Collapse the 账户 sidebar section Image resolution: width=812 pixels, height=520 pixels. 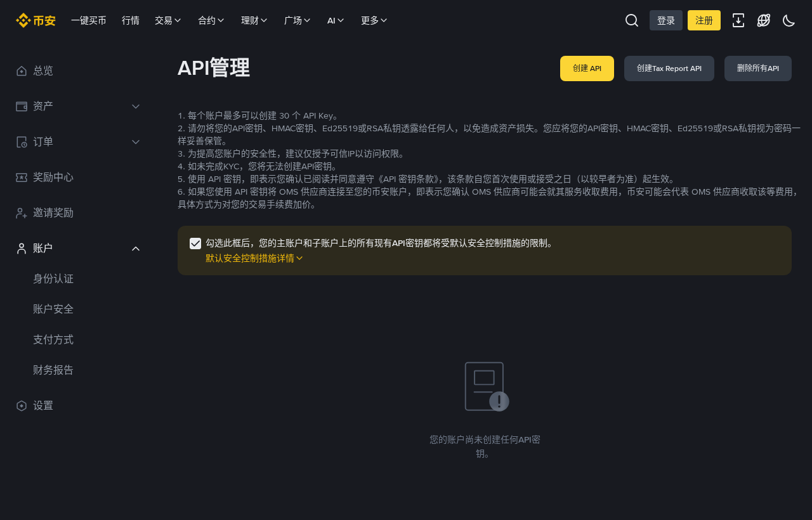79,249
